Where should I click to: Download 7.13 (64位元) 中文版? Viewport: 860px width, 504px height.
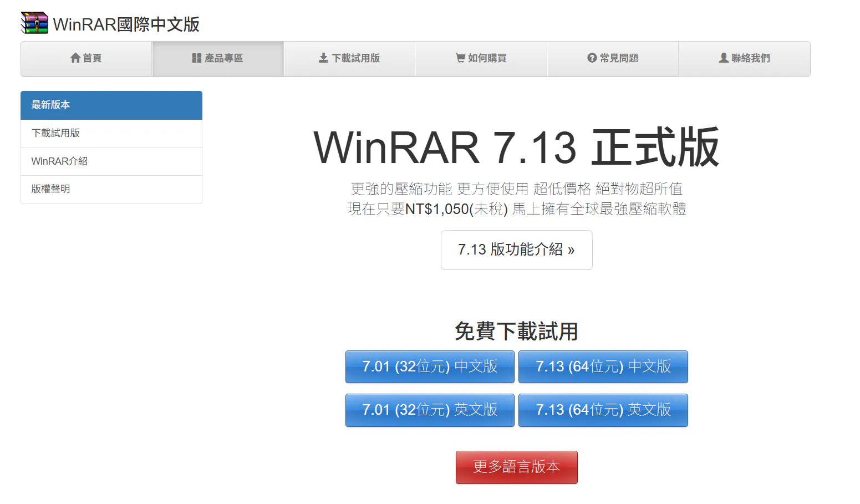[x=603, y=366]
